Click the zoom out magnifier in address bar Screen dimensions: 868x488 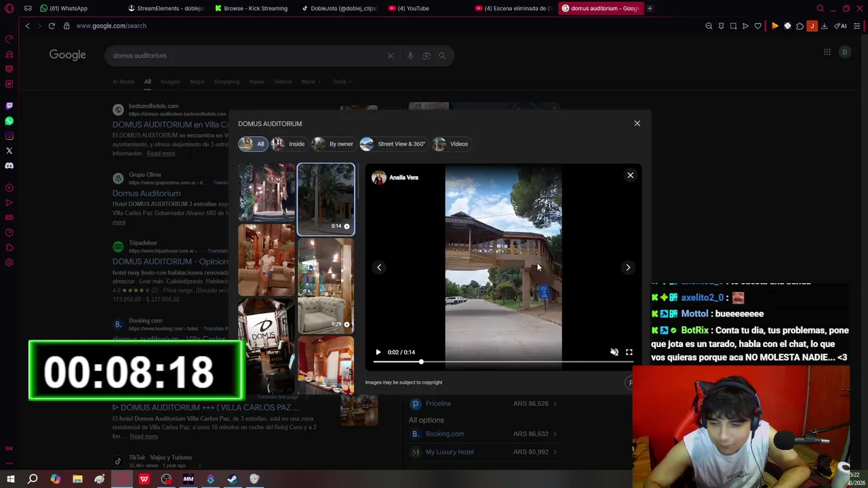(709, 26)
